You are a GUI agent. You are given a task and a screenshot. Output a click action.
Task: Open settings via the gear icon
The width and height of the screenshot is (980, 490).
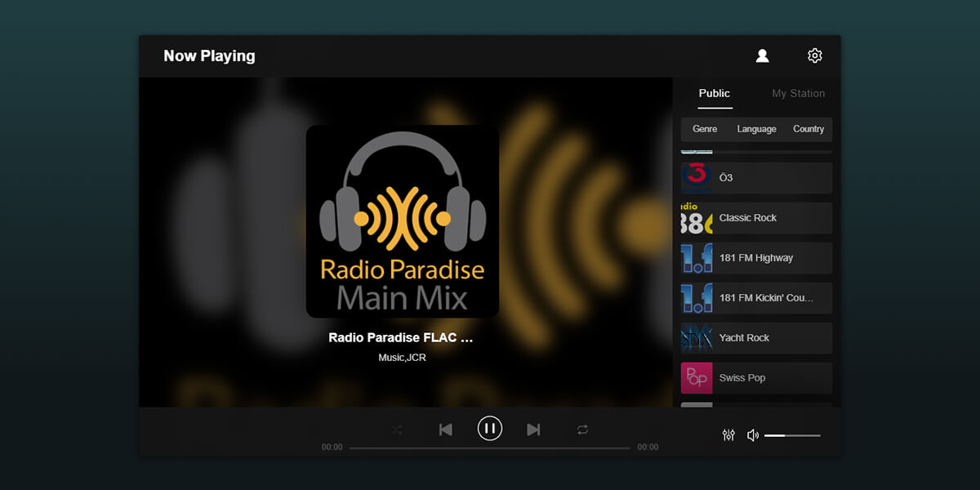tap(814, 56)
